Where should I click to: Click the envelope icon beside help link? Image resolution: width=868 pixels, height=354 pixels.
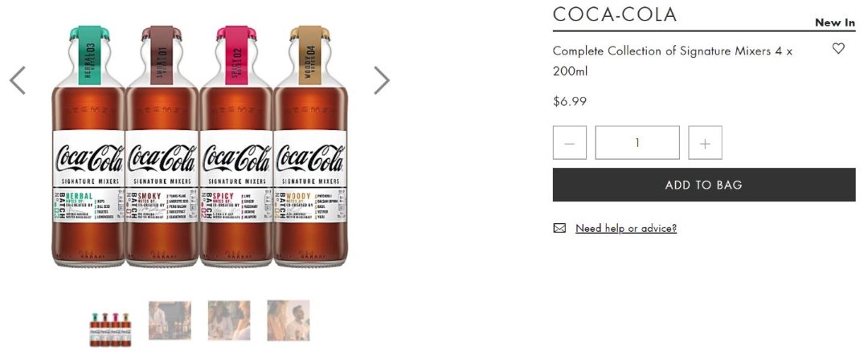[x=559, y=229]
